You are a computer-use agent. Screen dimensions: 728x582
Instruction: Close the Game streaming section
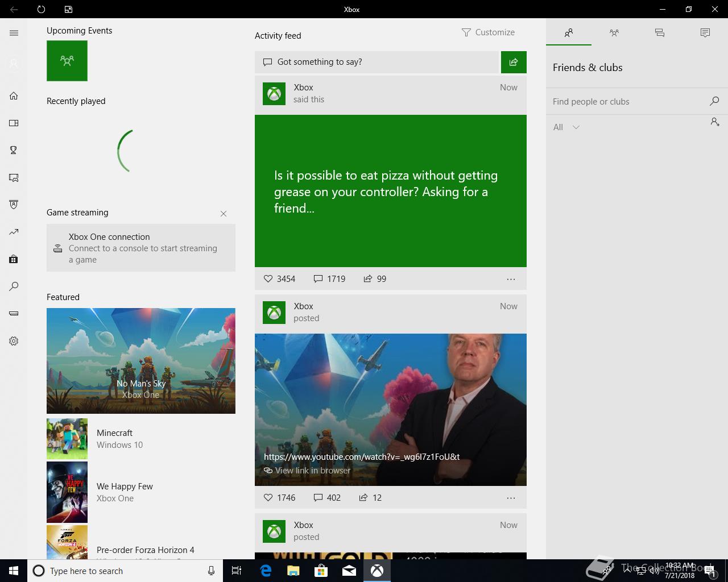point(224,214)
